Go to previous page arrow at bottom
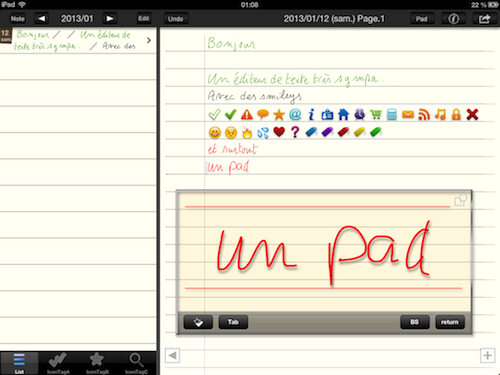The image size is (500, 375). coord(173,355)
